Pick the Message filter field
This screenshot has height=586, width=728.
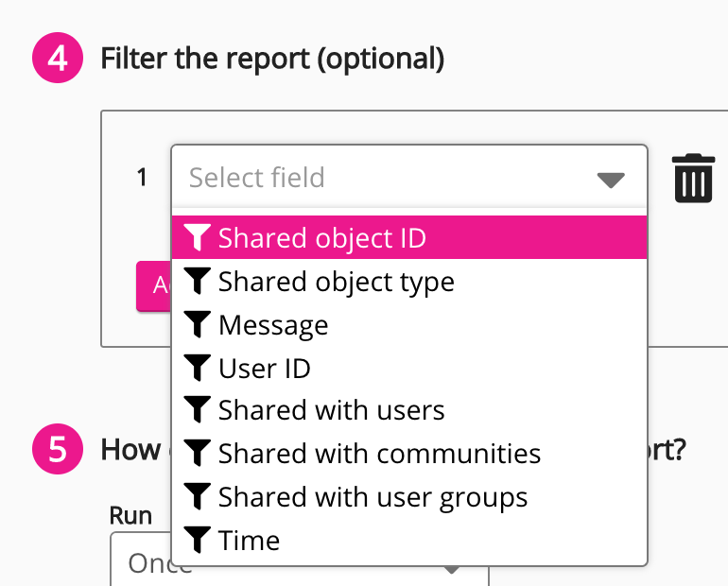coord(273,325)
